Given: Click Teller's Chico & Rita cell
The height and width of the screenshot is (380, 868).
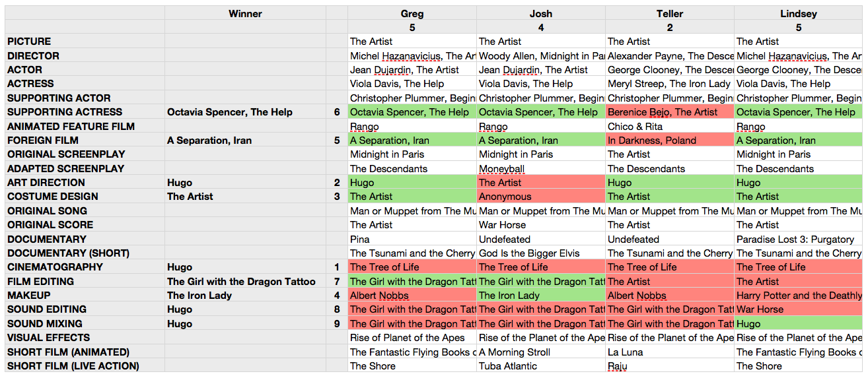Looking at the screenshot, I should pyautogui.click(x=670, y=127).
